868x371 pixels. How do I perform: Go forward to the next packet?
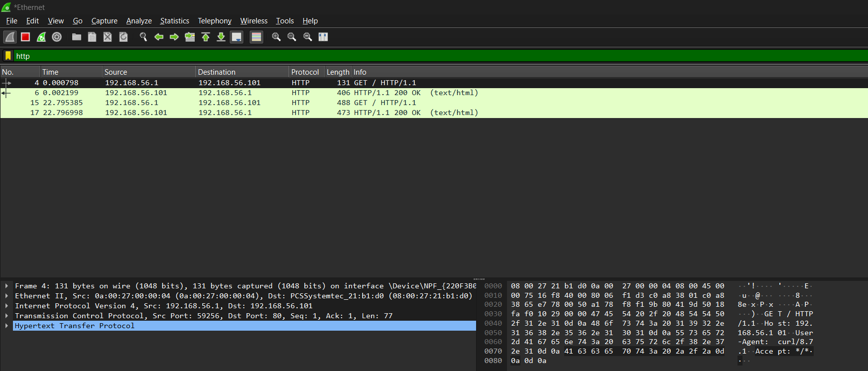click(x=174, y=37)
